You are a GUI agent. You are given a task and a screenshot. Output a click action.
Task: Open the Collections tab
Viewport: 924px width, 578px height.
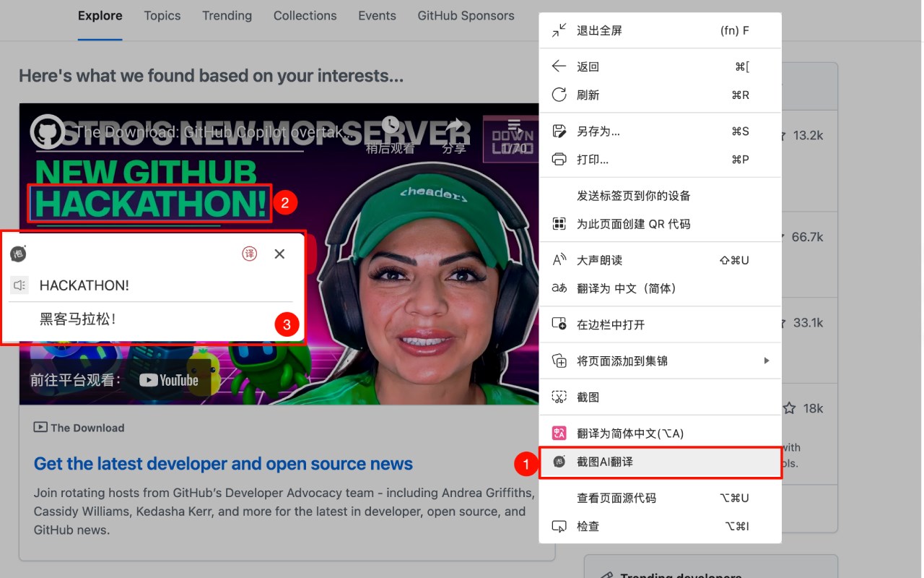point(305,15)
